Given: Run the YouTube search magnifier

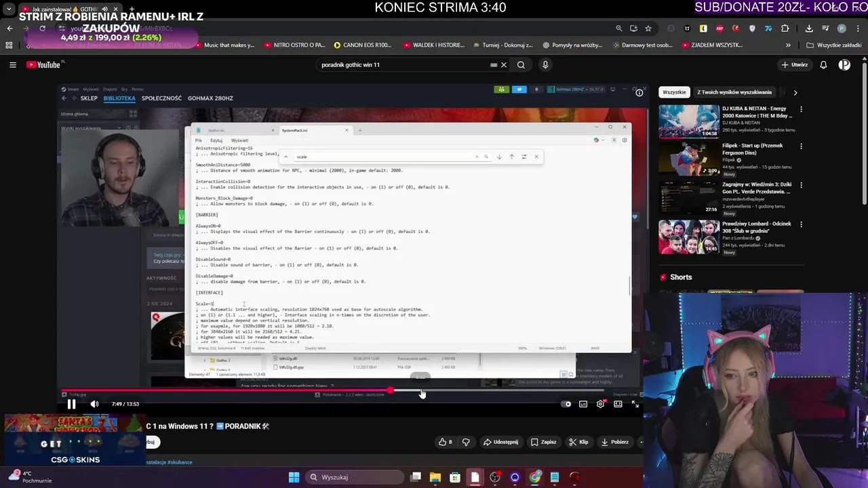Looking at the screenshot, I should coord(521,65).
